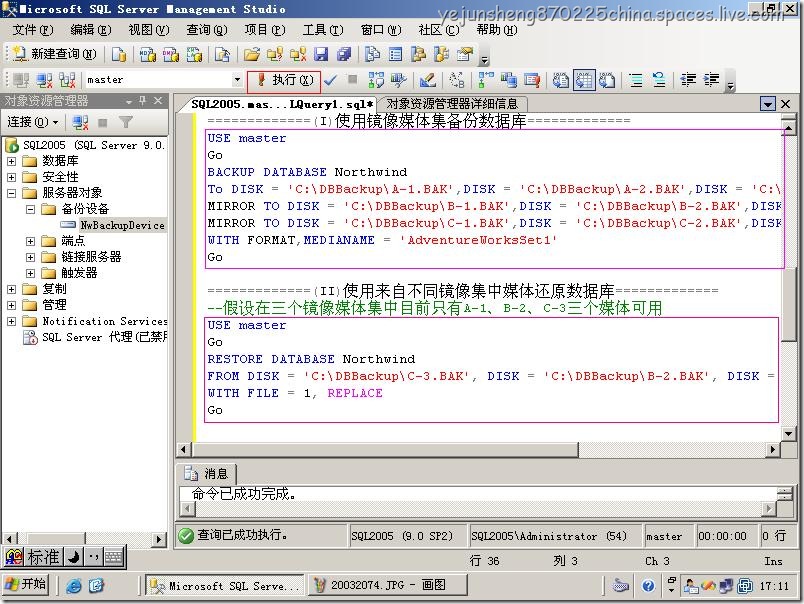Click the Analysis Services DMX Query icon

[x=171, y=54]
